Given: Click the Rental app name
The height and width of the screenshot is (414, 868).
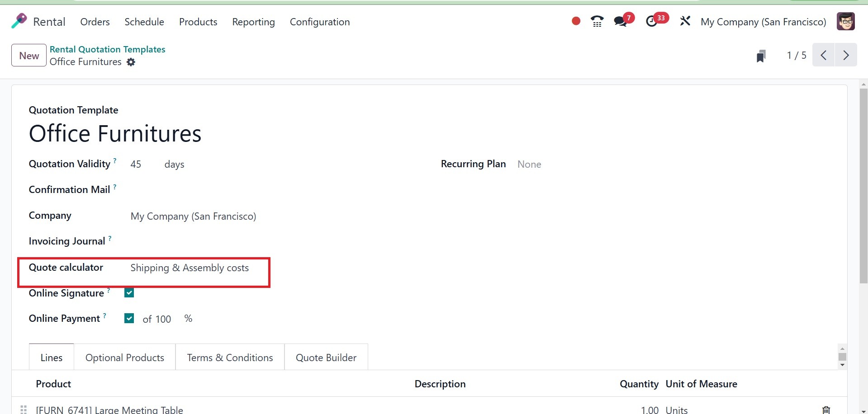Looking at the screenshot, I should pos(49,22).
